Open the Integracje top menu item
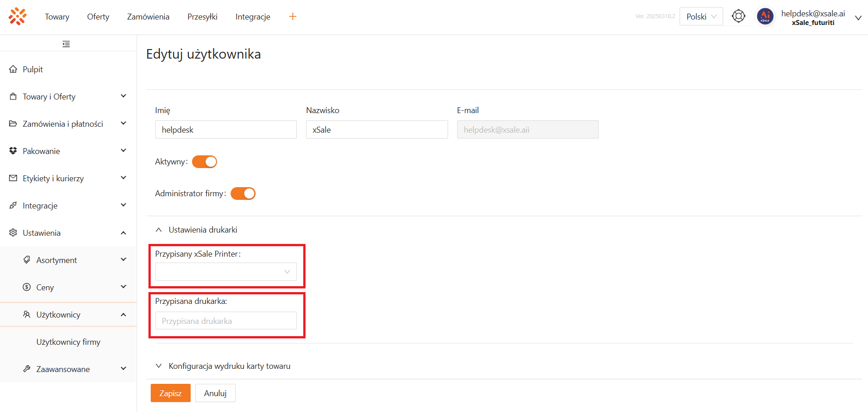 click(253, 17)
